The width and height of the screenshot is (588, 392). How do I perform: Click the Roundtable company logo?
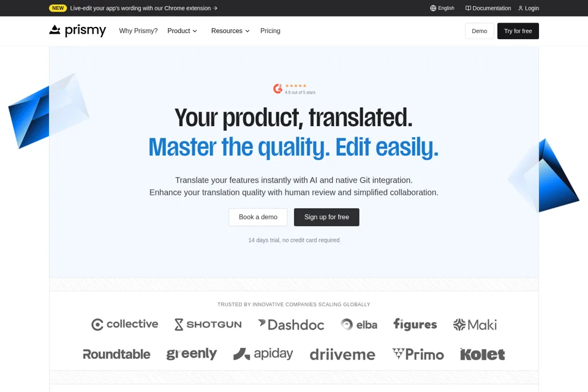(116, 354)
